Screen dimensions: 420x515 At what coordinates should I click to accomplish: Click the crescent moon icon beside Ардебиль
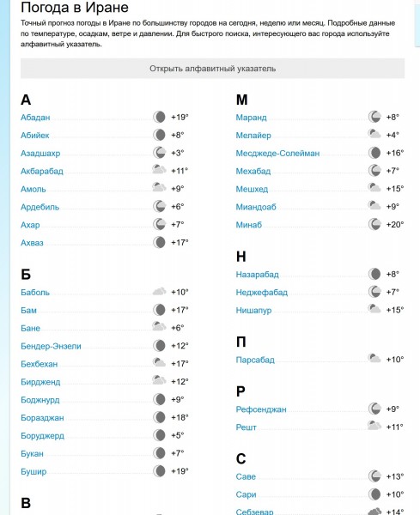[x=160, y=206]
